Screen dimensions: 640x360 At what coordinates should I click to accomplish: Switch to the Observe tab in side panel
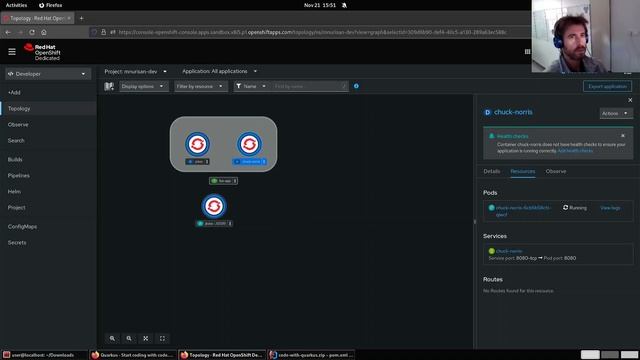click(556, 171)
